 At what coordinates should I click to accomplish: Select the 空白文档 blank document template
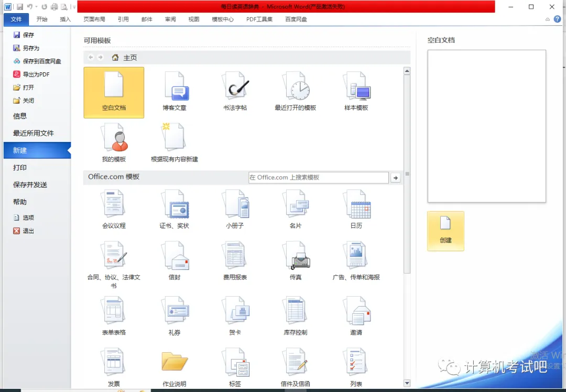114,92
